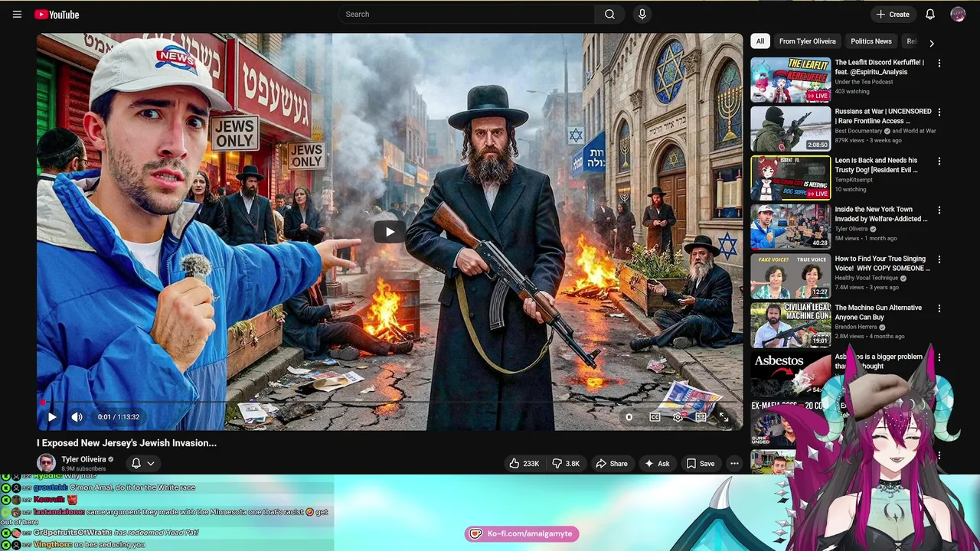Open options for How to Find Your True Singing Voice
Screen dimensions: 980x551
pyautogui.click(x=939, y=259)
